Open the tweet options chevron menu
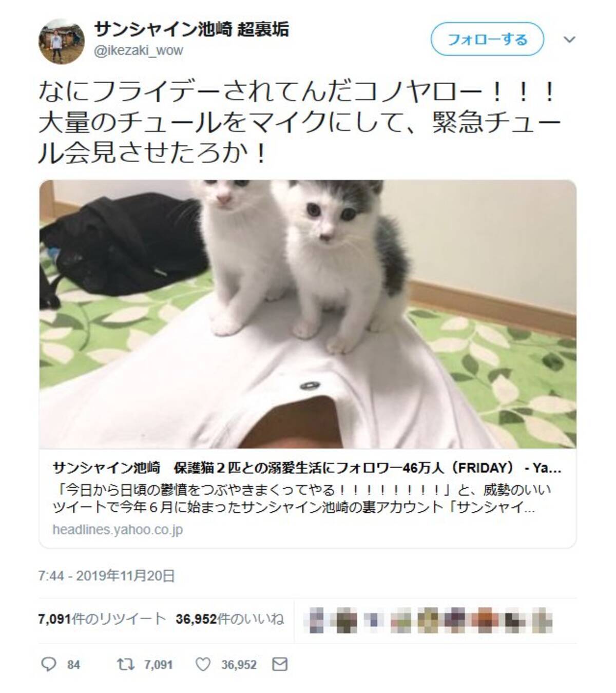The width and height of the screenshot is (616, 693). pos(569,40)
